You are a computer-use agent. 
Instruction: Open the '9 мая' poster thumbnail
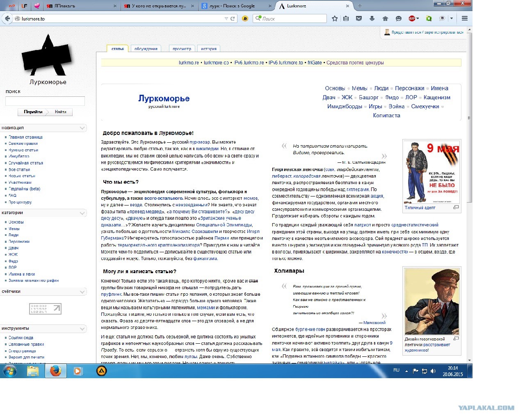pyautogui.click(x=431, y=172)
